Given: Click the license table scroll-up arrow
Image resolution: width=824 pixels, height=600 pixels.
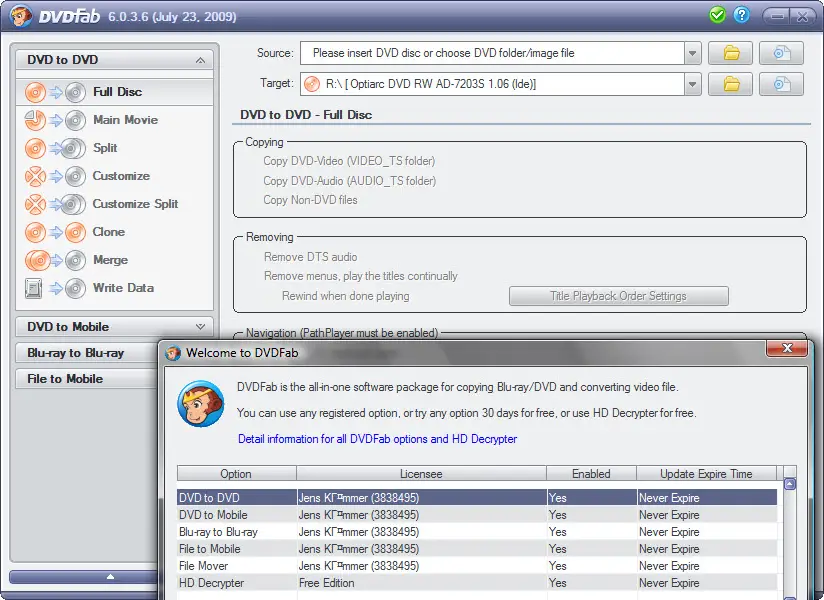Looking at the screenshot, I should (x=789, y=484).
